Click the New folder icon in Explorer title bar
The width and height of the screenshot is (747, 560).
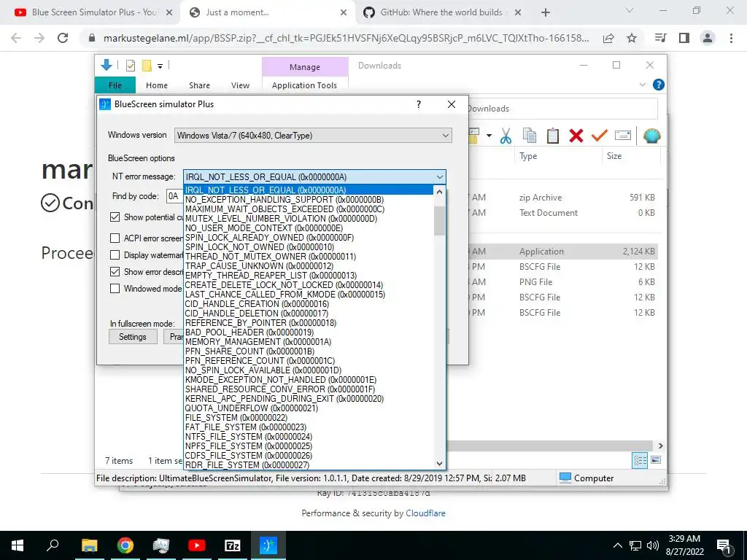147,66
